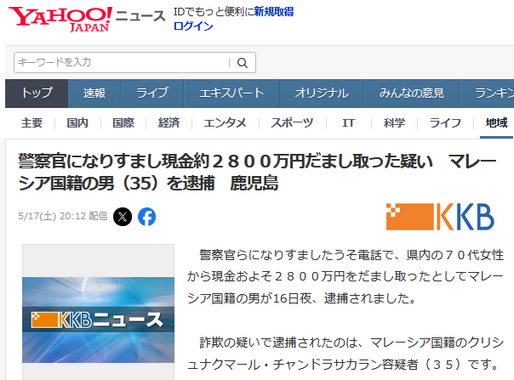
Task: Focus the キーワードを入力 search field
Action: click(122, 62)
